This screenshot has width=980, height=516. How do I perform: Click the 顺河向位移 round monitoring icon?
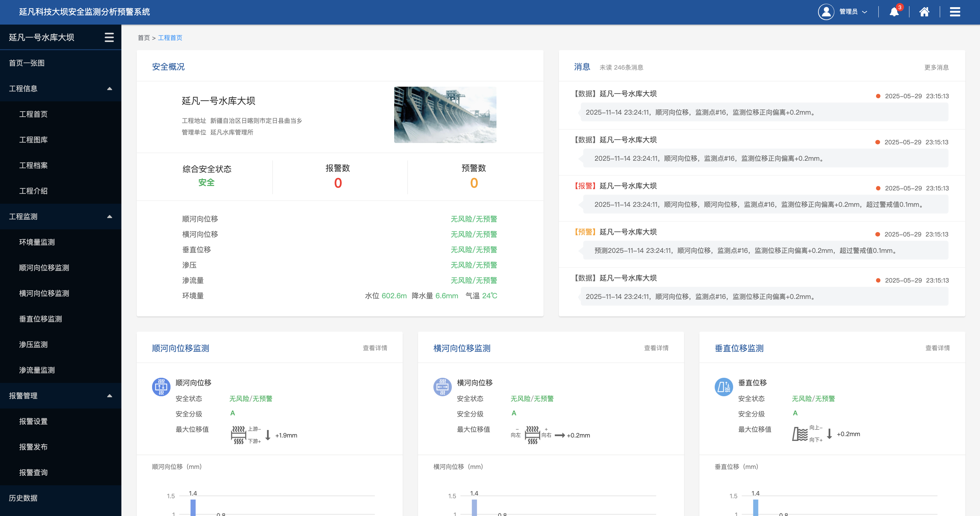(161, 387)
